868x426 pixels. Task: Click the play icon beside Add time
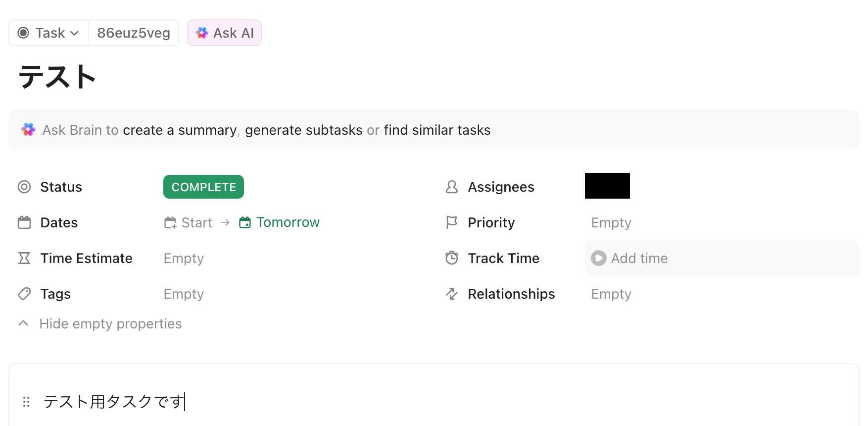point(598,258)
